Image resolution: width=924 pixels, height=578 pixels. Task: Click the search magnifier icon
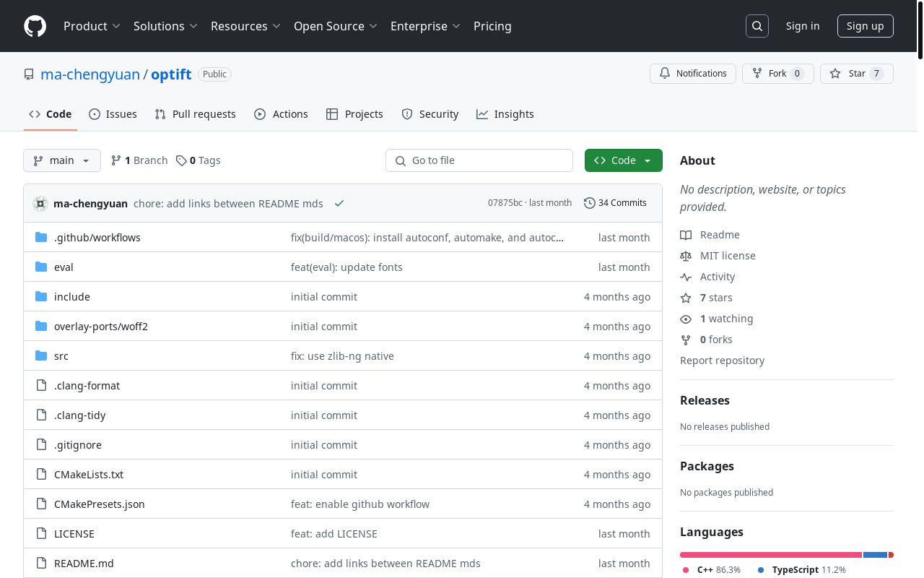click(x=757, y=26)
